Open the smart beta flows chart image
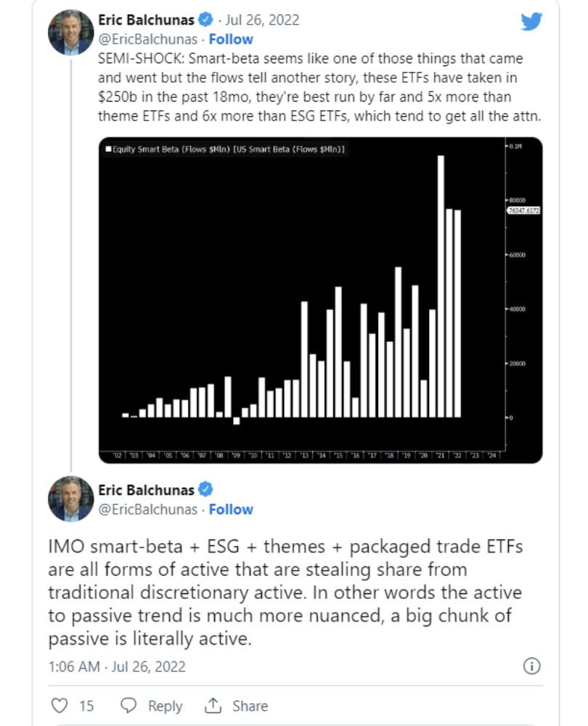 click(320, 300)
